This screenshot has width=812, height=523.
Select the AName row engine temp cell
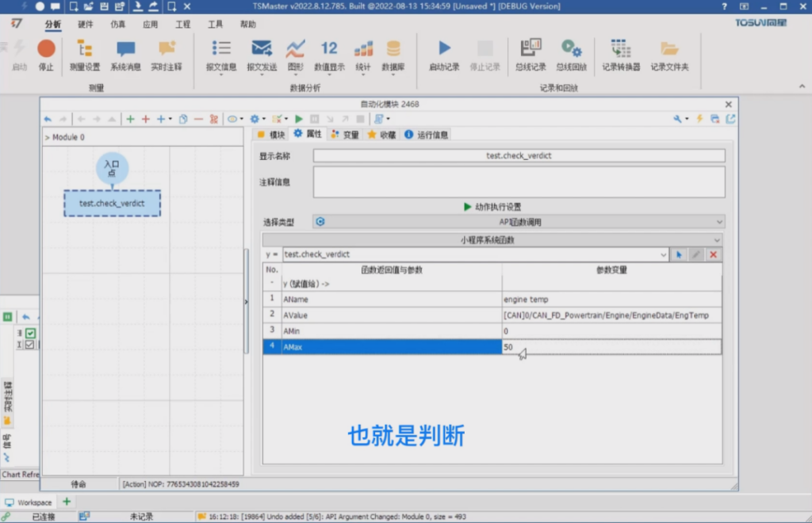(611, 299)
